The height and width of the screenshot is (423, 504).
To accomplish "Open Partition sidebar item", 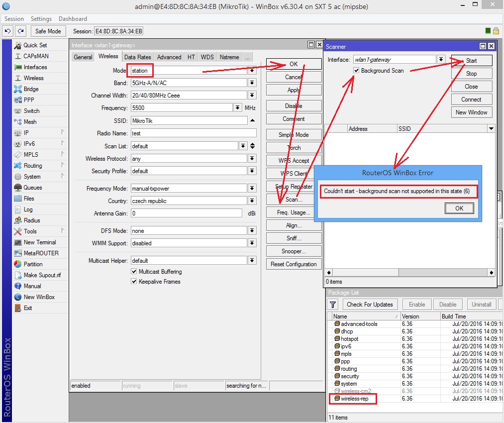I will pyautogui.click(x=33, y=264).
